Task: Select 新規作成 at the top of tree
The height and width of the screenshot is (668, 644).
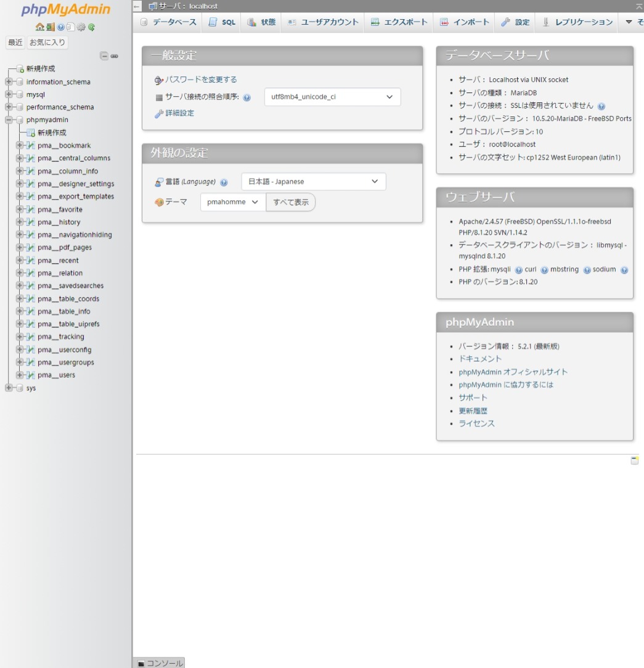Action: [x=41, y=68]
